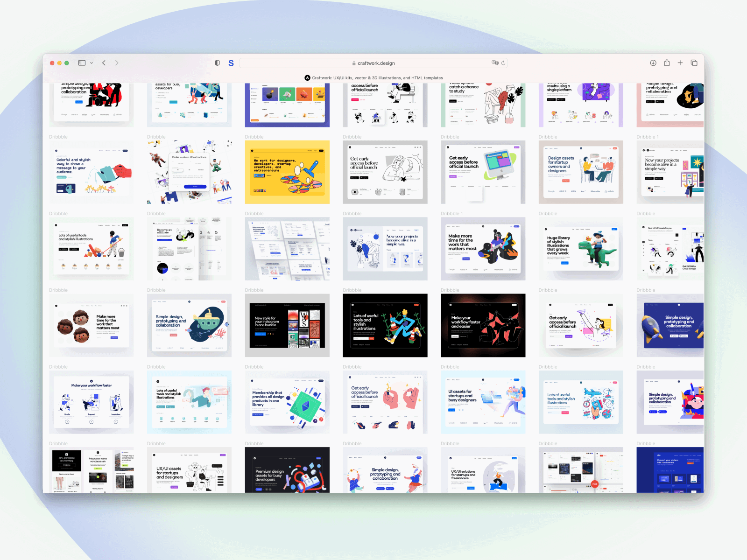Screen dimensions: 747x560
Task: Go back with the back arrow
Action: (104, 63)
